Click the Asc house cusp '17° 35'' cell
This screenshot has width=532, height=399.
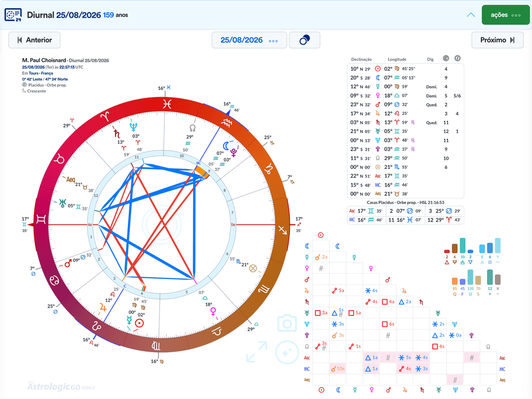366,211
